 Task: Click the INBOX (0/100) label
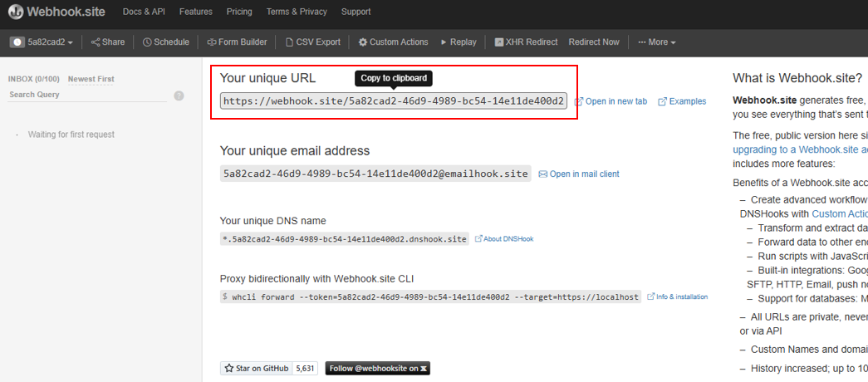coord(34,79)
